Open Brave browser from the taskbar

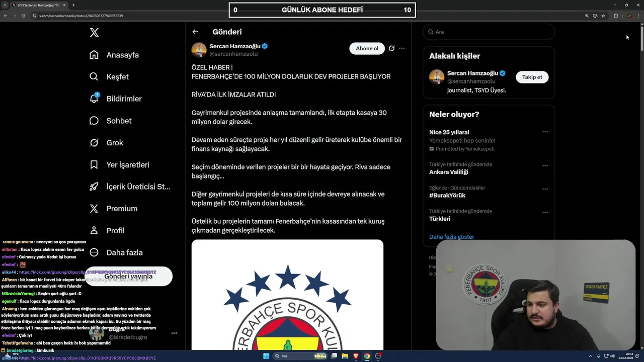pyautogui.click(x=356, y=356)
